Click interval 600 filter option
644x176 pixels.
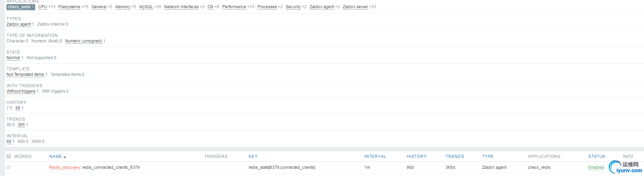tap(23, 141)
